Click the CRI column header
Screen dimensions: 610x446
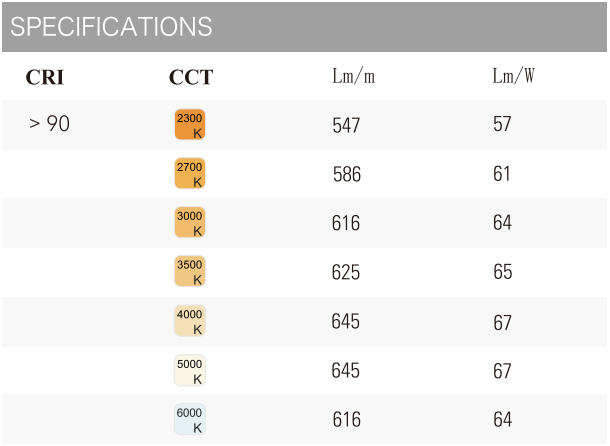[x=45, y=77]
